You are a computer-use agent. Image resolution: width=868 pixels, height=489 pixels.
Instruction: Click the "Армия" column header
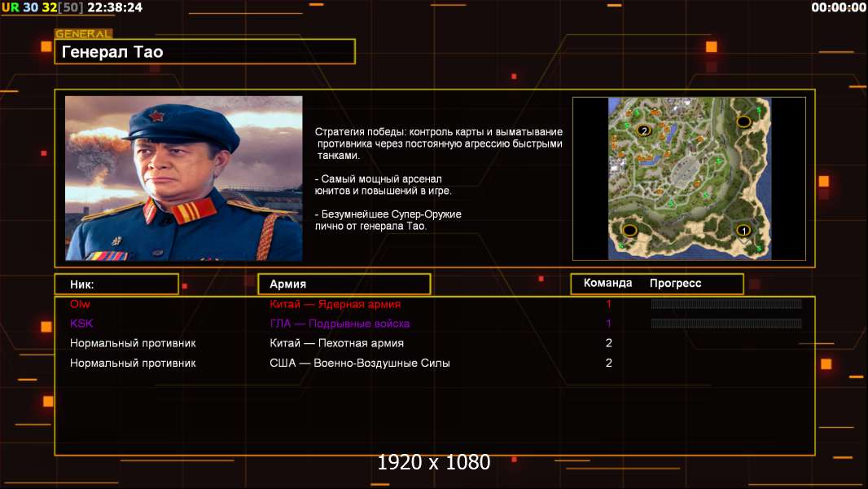click(x=344, y=284)
